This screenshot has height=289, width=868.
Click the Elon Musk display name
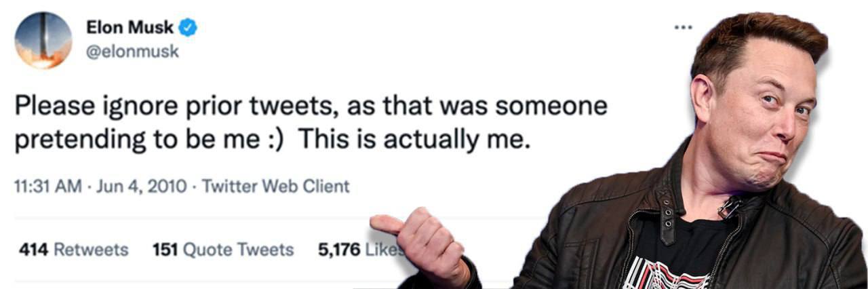coord(130,28)
